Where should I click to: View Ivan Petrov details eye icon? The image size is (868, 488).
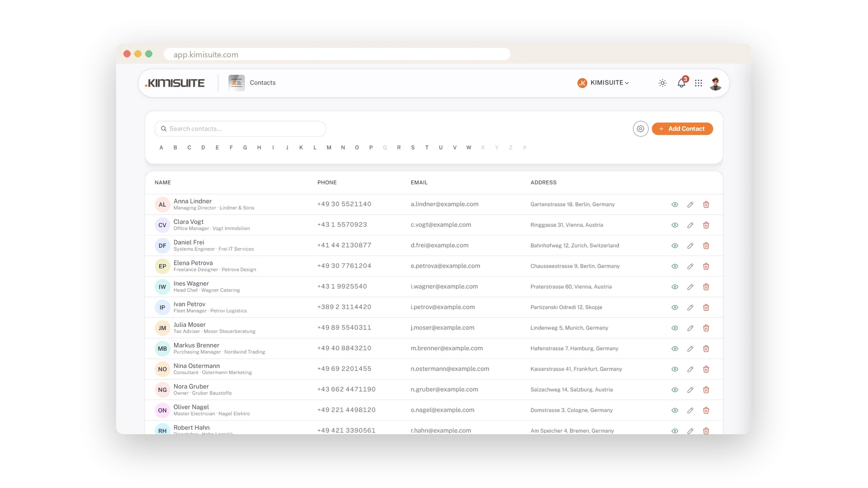tap(675, 307)
